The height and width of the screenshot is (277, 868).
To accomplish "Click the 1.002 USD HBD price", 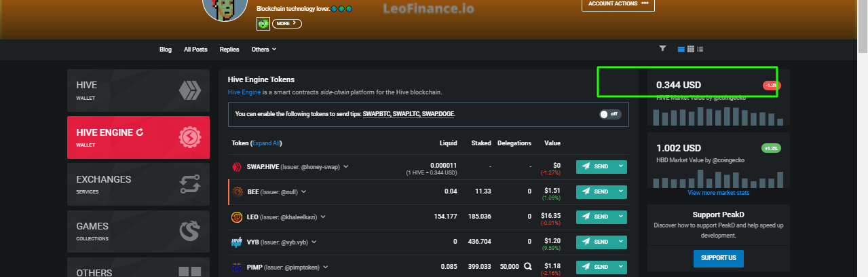I will pos(679,147).
